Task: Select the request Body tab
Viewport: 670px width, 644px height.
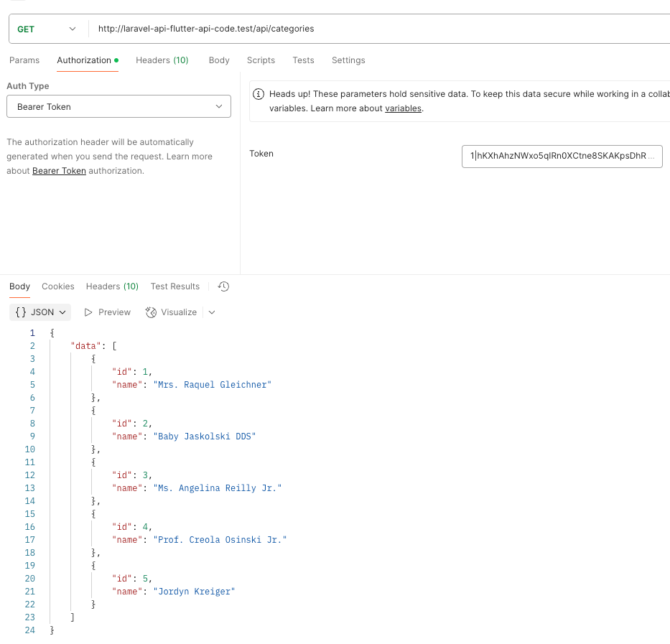Action: pos(219,60)
